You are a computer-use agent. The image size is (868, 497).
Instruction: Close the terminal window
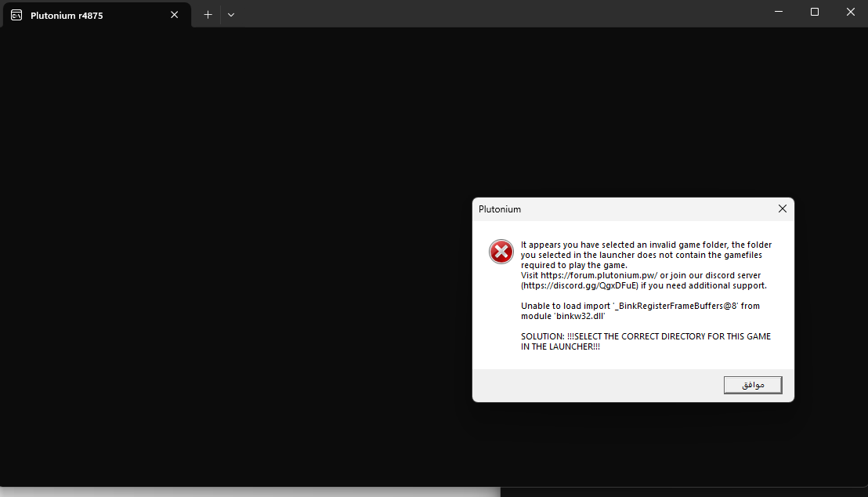click(x=850, y=12)
